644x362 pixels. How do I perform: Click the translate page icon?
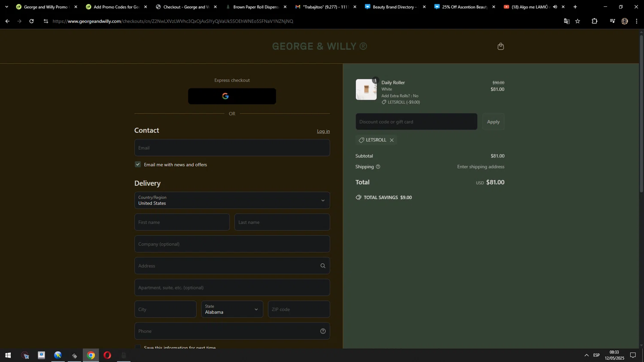pos(567,21)
